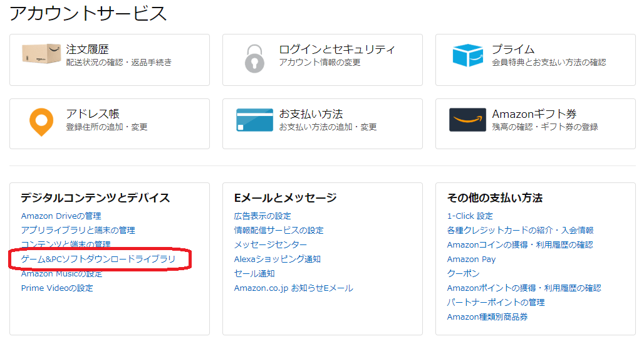Open クーポン link
This screenshot has height=341, width=644.
coord(464,274)
